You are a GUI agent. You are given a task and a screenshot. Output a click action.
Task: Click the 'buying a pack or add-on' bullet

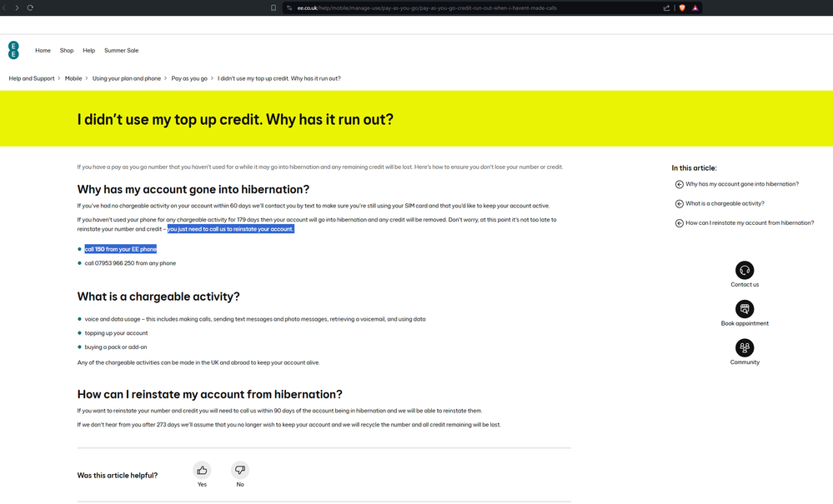coord(116,347)
